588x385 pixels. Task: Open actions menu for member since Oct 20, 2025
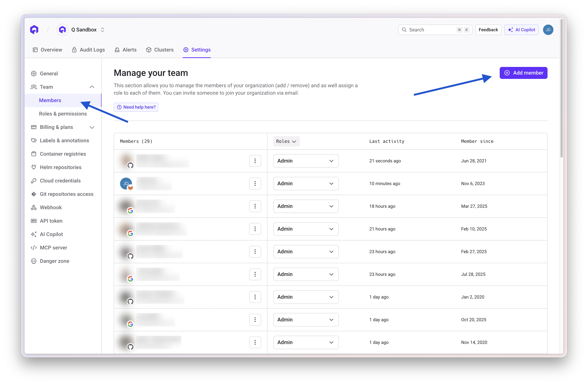tap(255, 320)
